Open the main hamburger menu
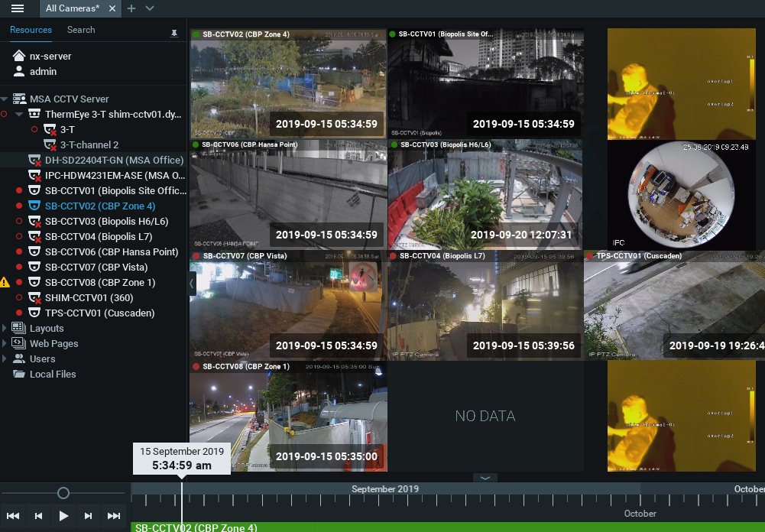Viewport: 765px width, 532px height. click(18, 8)
